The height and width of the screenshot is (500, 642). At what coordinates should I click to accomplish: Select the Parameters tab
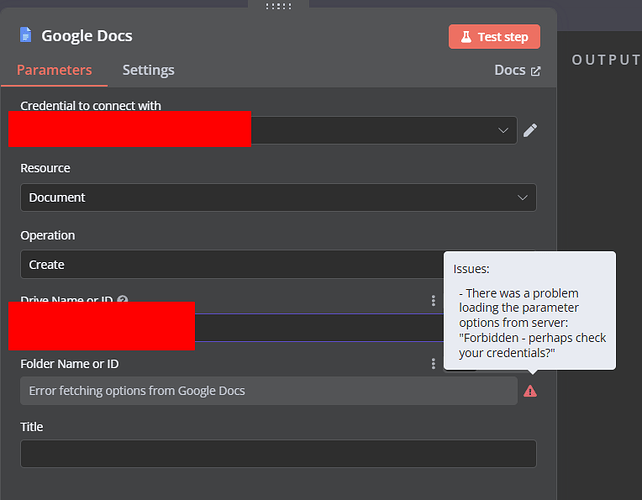point(54,70)
